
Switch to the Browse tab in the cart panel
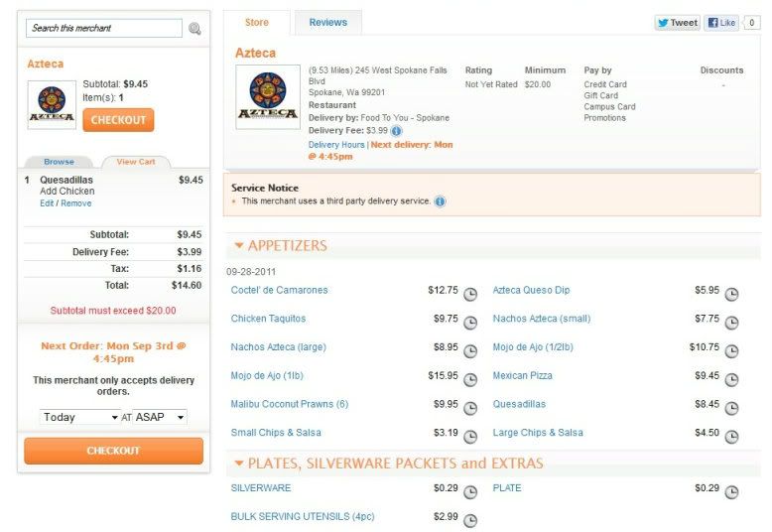point(59,162)
